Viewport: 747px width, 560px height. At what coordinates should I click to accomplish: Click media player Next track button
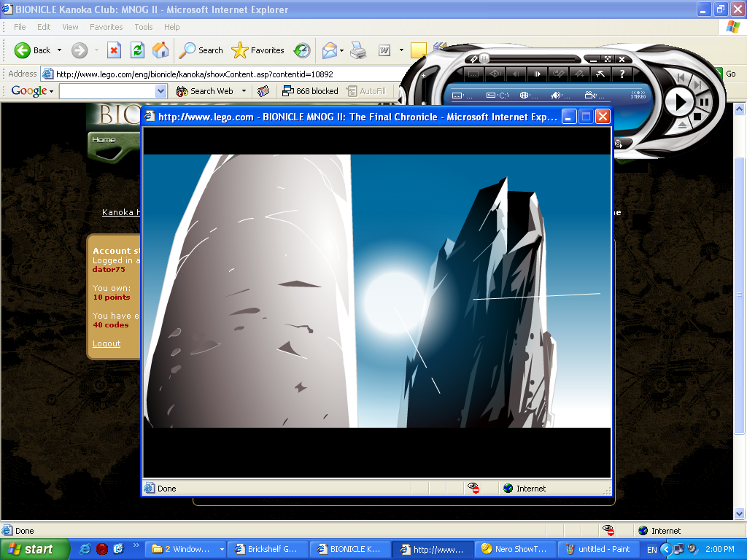pyautogui.click(x=697, y=85)
